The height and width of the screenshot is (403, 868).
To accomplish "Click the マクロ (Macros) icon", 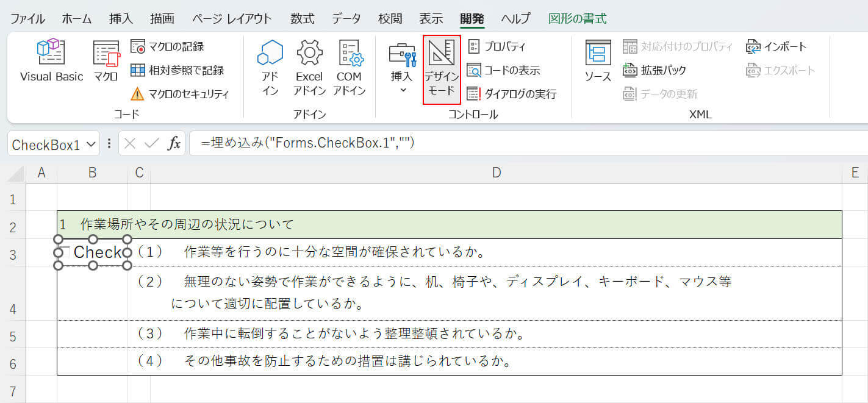I will pos(106,61).
